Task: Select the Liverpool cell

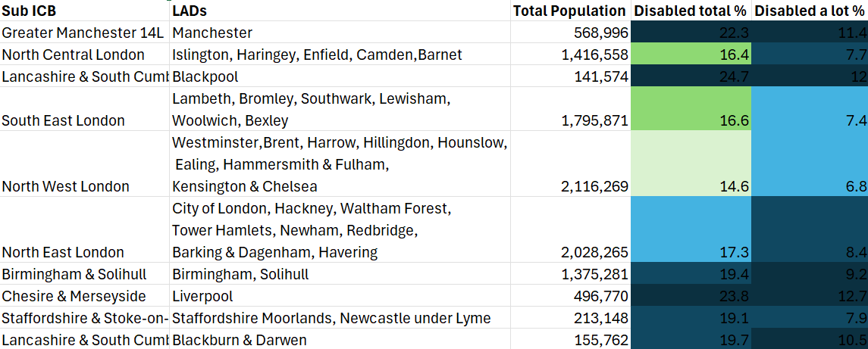Action: coord(340,296)
